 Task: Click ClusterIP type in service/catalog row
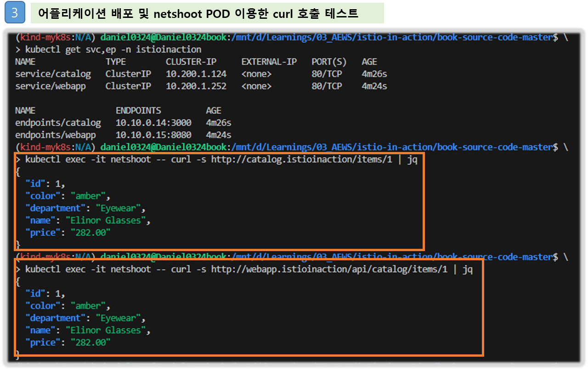pyautogui.click(x=128, y=74)
